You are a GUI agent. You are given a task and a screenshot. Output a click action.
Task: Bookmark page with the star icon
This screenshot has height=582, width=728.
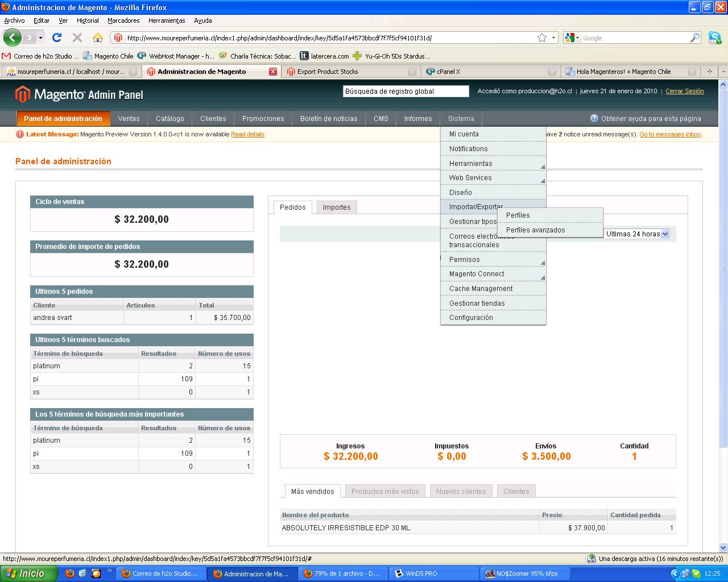pos(542,38)
